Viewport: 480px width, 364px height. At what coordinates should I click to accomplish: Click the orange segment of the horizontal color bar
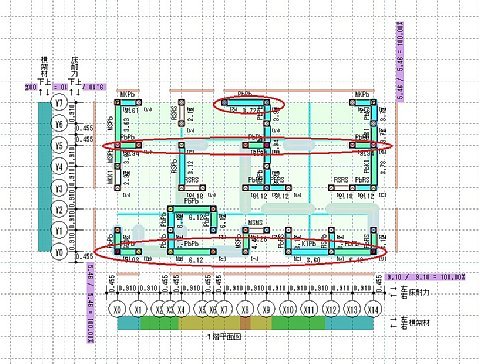(x=245, y=323)
